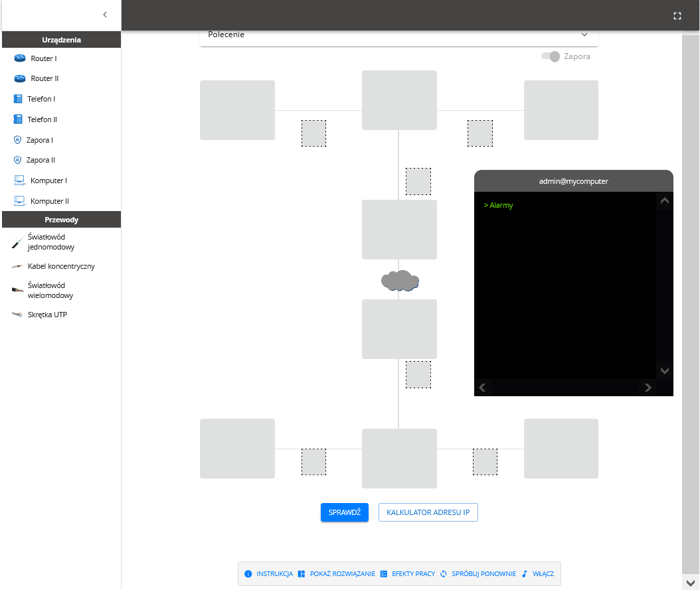Enter fullscreen mode via top-right icon
Image resolution: width=700 pixels, height=590 pixels.
[x=677, y=16]
